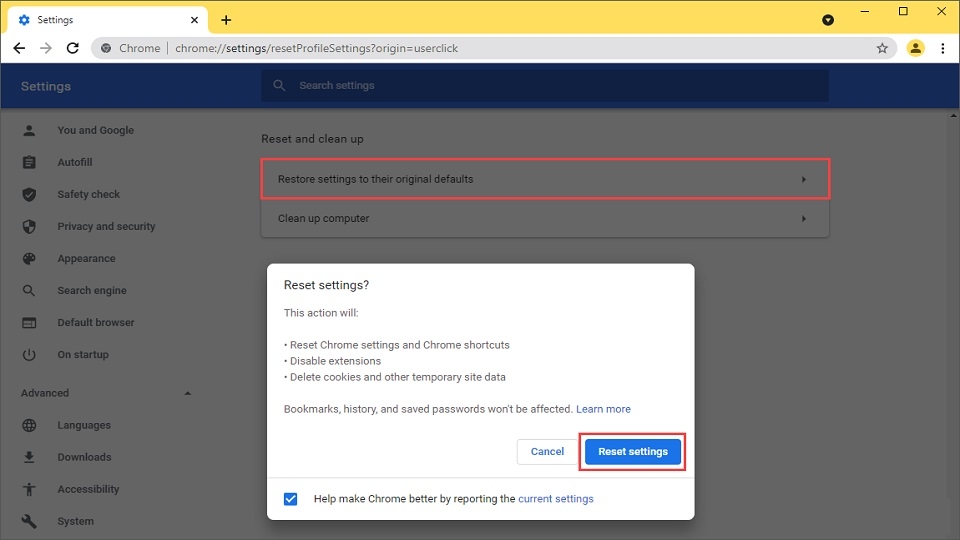Screen dimensions: 960x540
Task: Click the address bar URL
Action: [316, 48]
